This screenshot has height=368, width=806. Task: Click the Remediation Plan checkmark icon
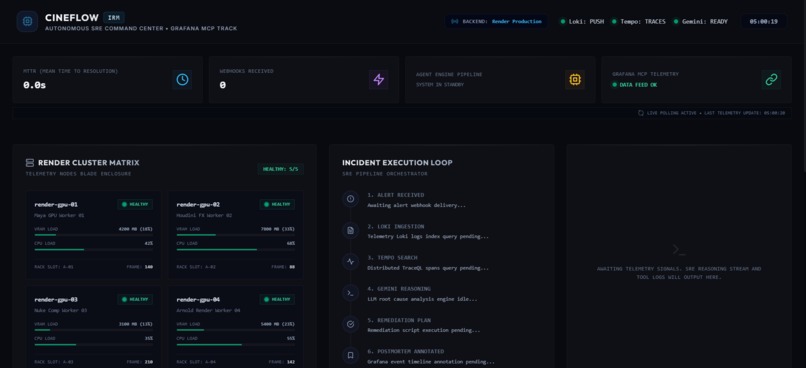click(351, 324)
